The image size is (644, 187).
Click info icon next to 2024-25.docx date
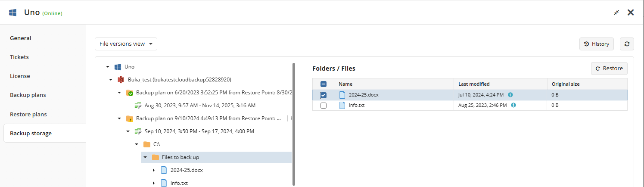510,95
